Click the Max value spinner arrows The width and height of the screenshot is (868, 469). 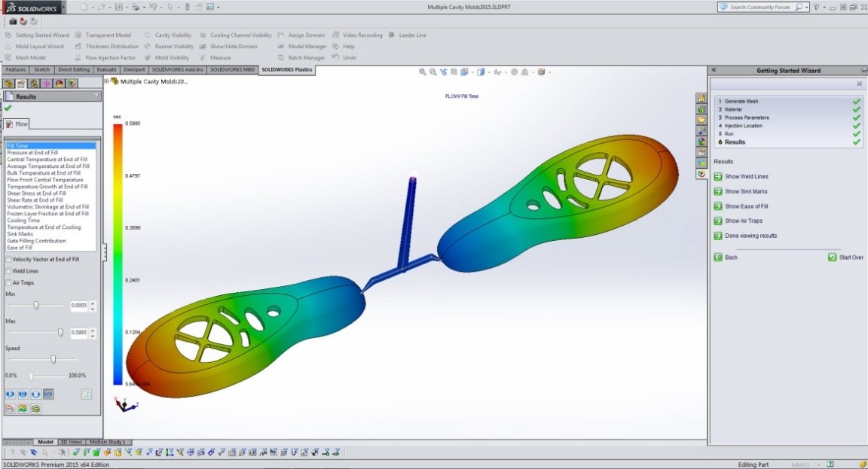[93, 333]
